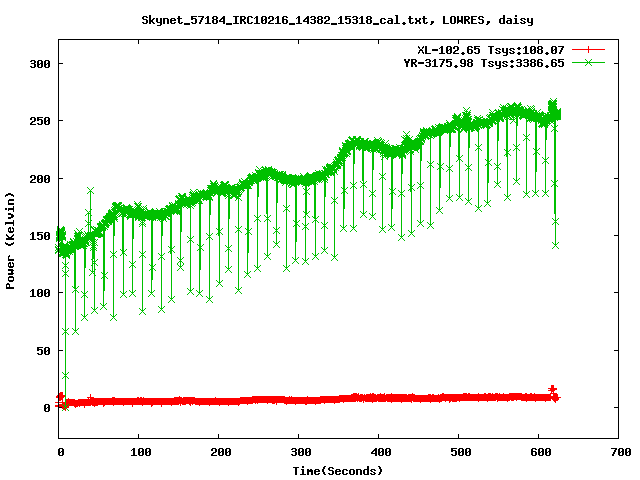Image resolution: width=640 pixels, height=480 pixels.
Task: Click the x-axis tick label 400
Action: pyautogui.click(x=380, y=452)
